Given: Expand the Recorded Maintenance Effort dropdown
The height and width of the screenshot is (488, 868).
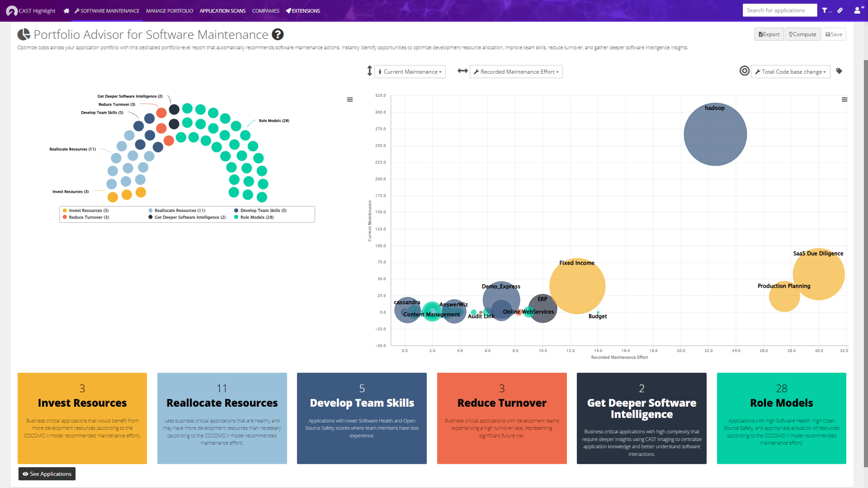Looking at the screenshot, I should coord(516,72).
